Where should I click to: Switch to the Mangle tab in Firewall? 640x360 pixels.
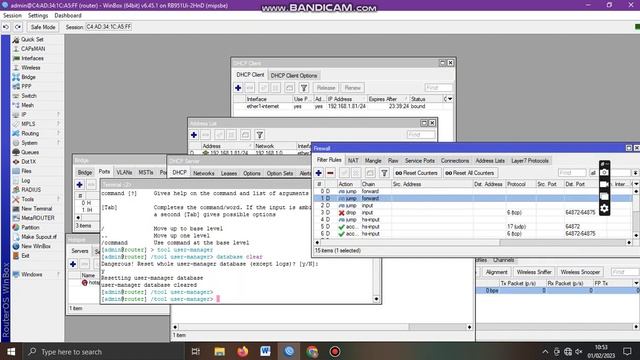(373, 161)
